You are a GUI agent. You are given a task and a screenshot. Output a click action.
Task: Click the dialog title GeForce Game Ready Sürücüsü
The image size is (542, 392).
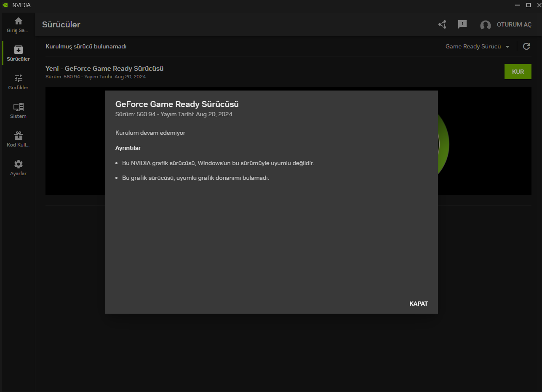coord(177,104)
